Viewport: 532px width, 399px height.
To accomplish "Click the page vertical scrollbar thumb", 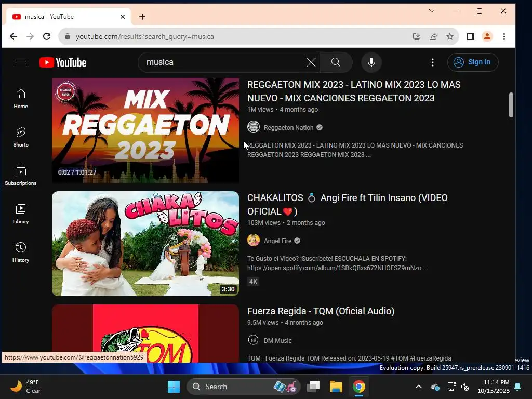I will click(511, 105).
